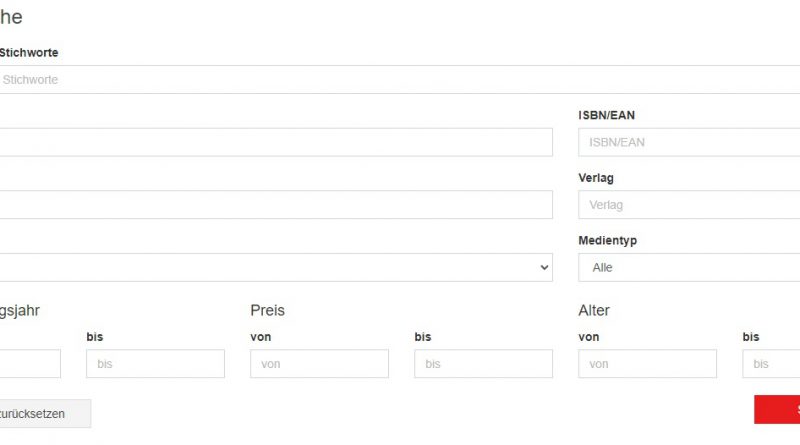Click the Medientyp label
800x445 pixels.
[x=607, y=241]
